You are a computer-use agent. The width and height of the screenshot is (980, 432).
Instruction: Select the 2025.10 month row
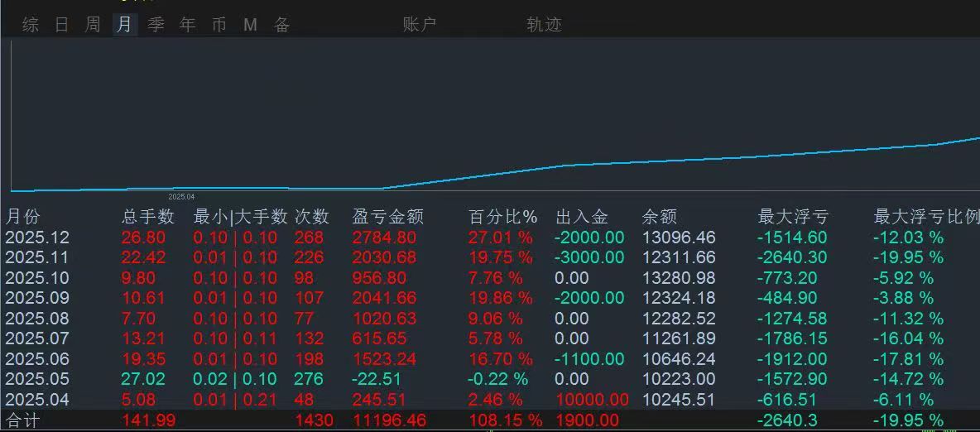pos(490,277)
